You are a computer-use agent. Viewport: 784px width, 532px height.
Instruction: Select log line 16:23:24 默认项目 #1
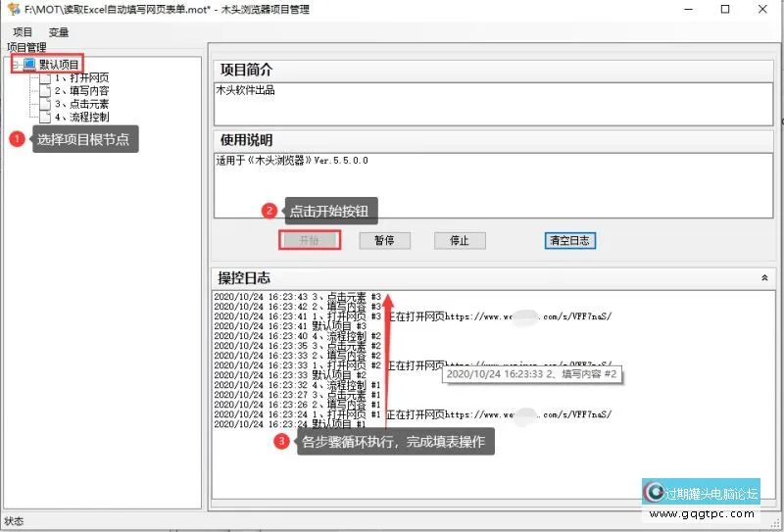290,424
